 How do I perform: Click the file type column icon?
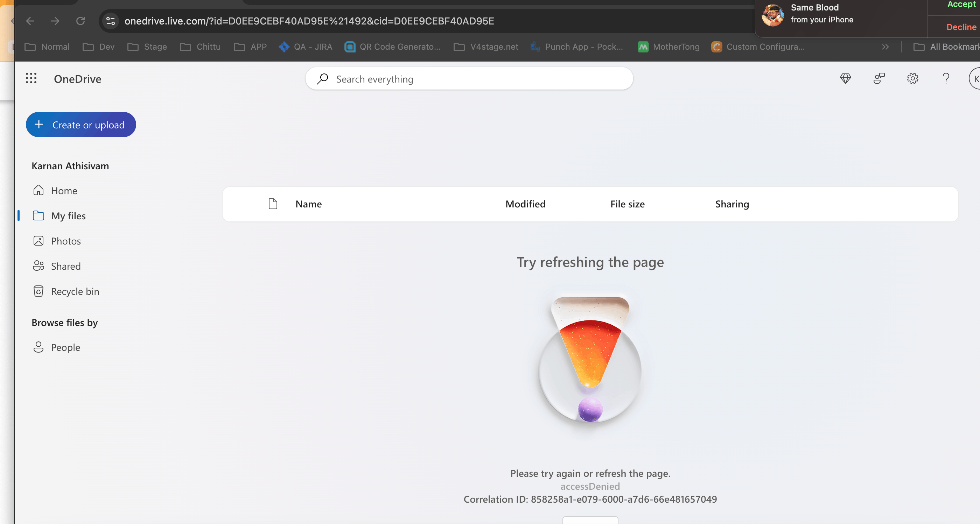click(273, 204)
